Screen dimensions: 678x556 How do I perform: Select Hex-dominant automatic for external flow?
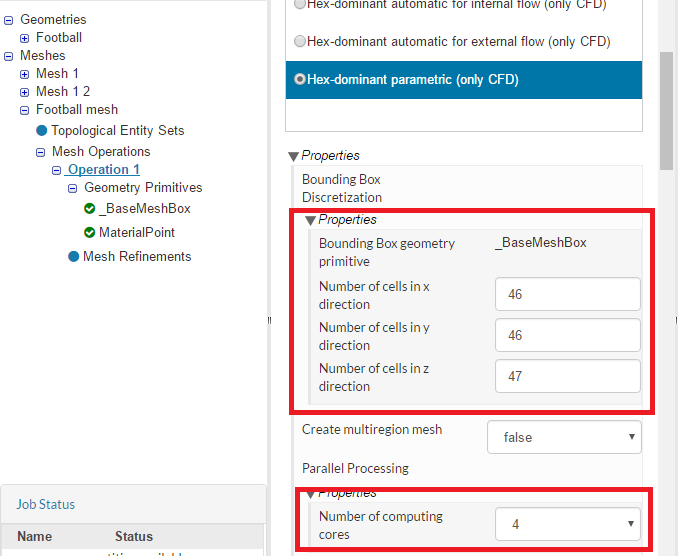[x=300, y=42]
